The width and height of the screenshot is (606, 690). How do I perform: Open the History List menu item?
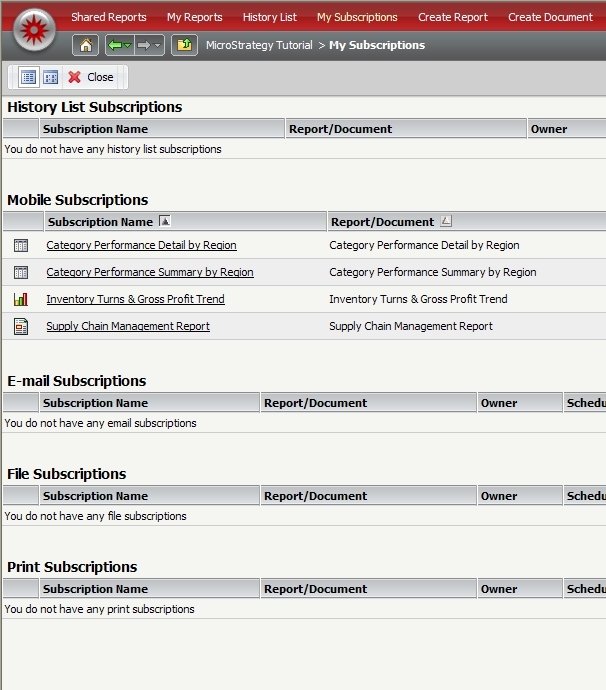pyautogui.click(x=269, y=17)
